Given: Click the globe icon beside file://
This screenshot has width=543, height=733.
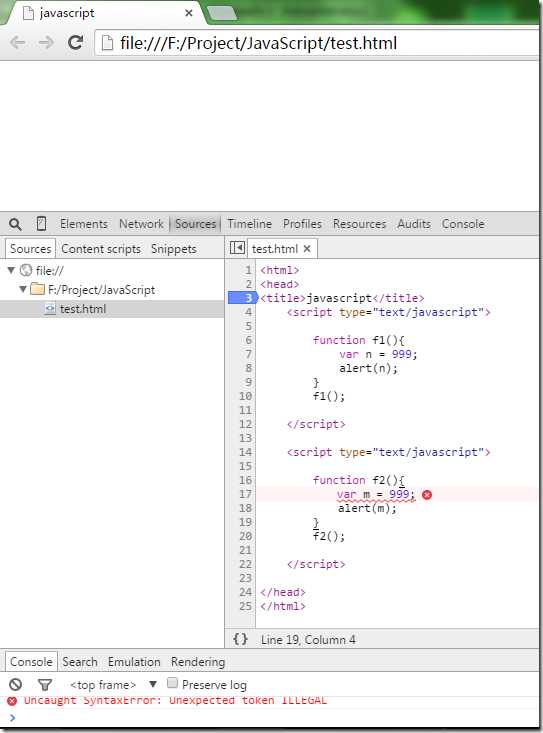Looking at the screenshot, I should tap(26, 270).
